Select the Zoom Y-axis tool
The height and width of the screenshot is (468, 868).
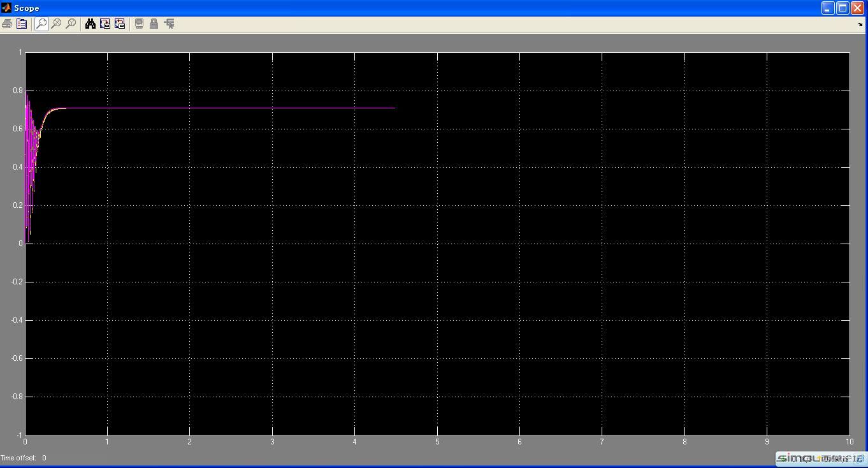pyautogui.click(x=71, y=24)
